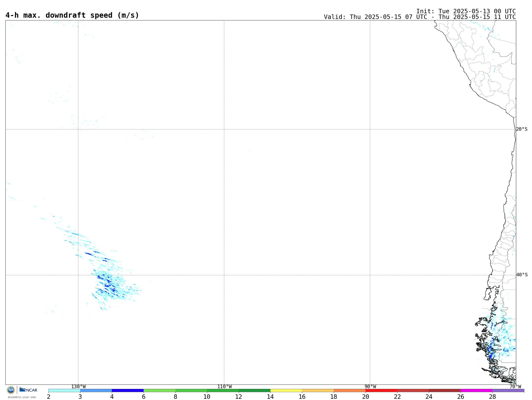Click the green 8–10 color swatch
This screenshot has height=400, width=532.
click(191, 391)
